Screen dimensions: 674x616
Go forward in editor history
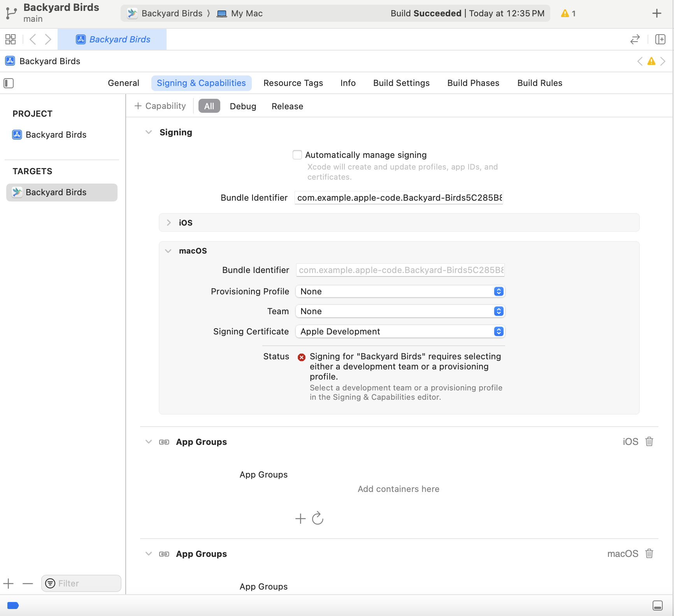48,39
